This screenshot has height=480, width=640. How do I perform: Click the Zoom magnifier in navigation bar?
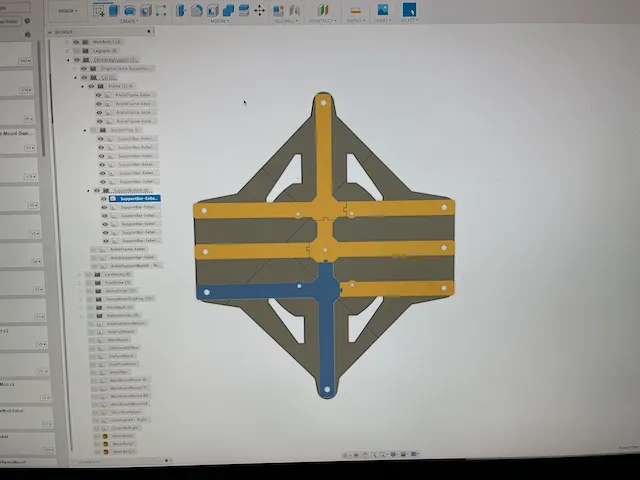[374, 454]
